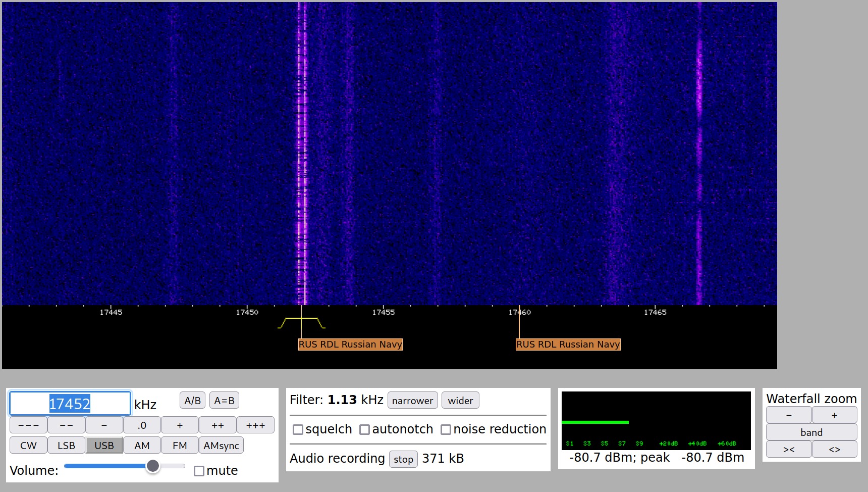Screen dimensions: 868x492
Task: Click the RUS RDL Russian Navy label at 17460
Action: 568,345
